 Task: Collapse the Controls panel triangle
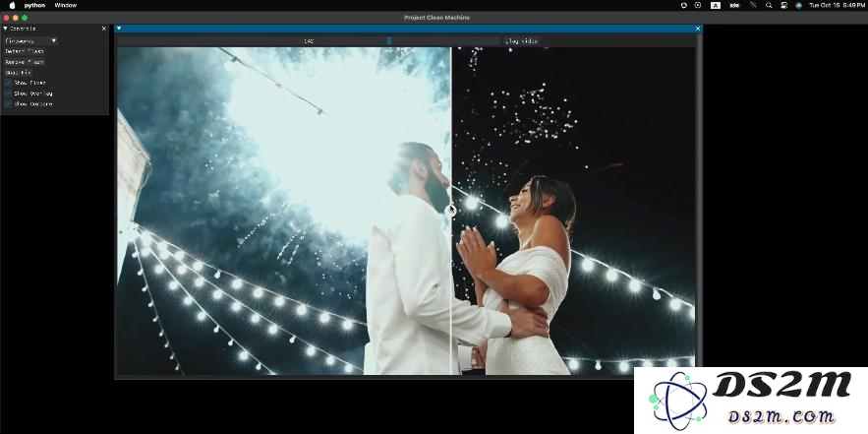pos(6,29)
